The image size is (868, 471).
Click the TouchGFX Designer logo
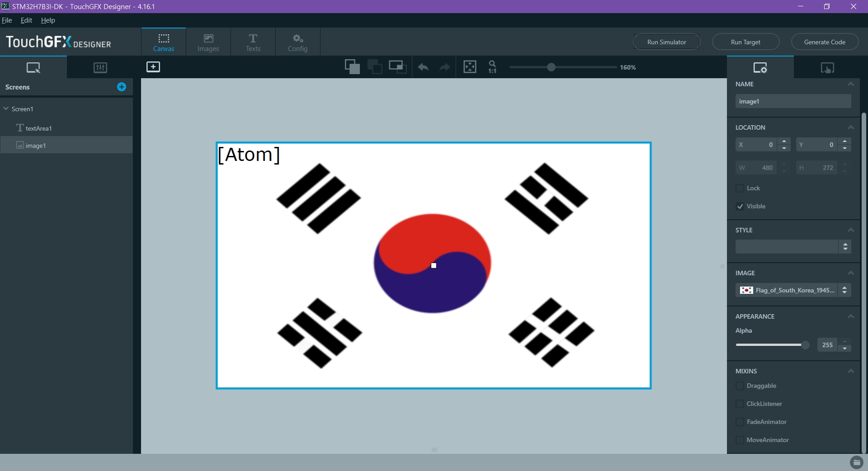58,42
